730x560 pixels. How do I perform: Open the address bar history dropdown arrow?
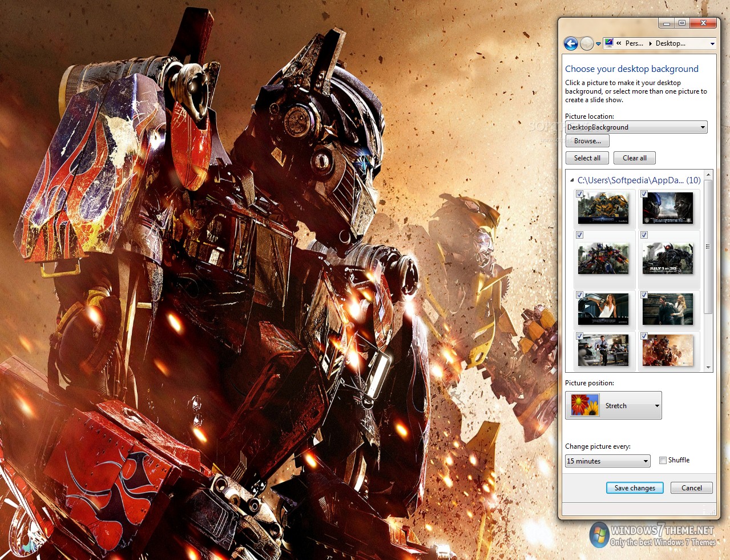[712, 43]
